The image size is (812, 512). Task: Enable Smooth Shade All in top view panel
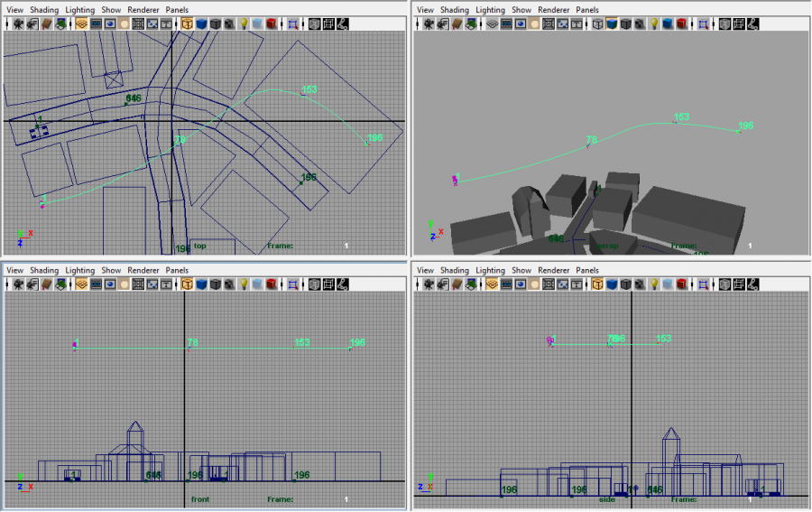click(x=201, y=23)
